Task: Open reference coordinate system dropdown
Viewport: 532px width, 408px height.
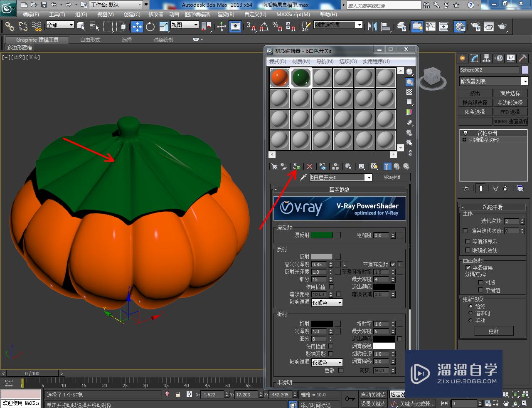Action: pyautogui.click(x=185, y=25)
